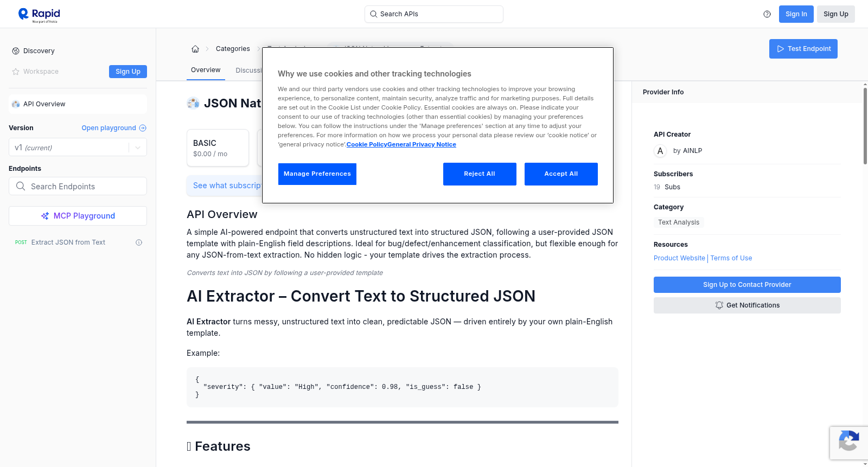This screenshot has width=868, height=467.
Task: Click the Search Endpoints field
Action: 78,186
